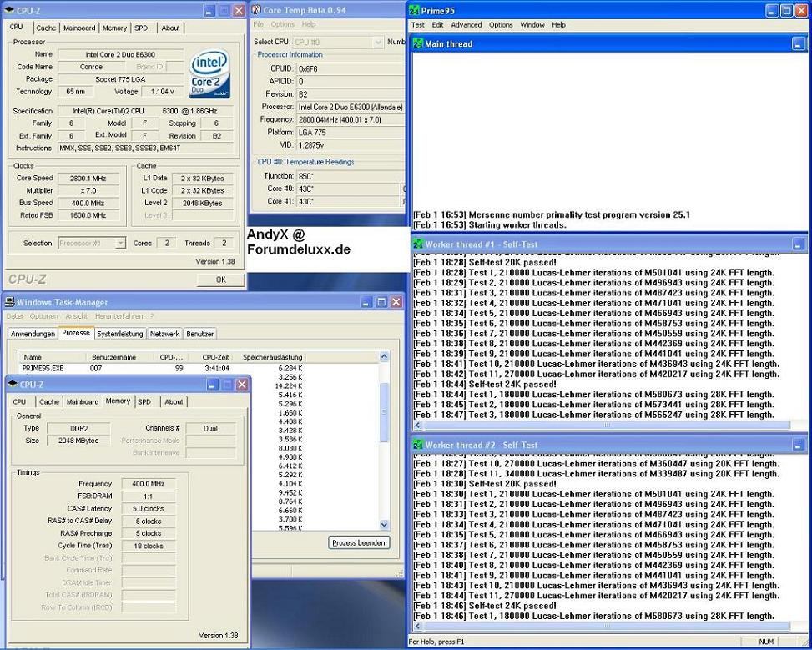Click the CPU-Z Memory window title icon
Image resolution: width=812 pixels, height=650 pixels.
[x=13, y=385]
